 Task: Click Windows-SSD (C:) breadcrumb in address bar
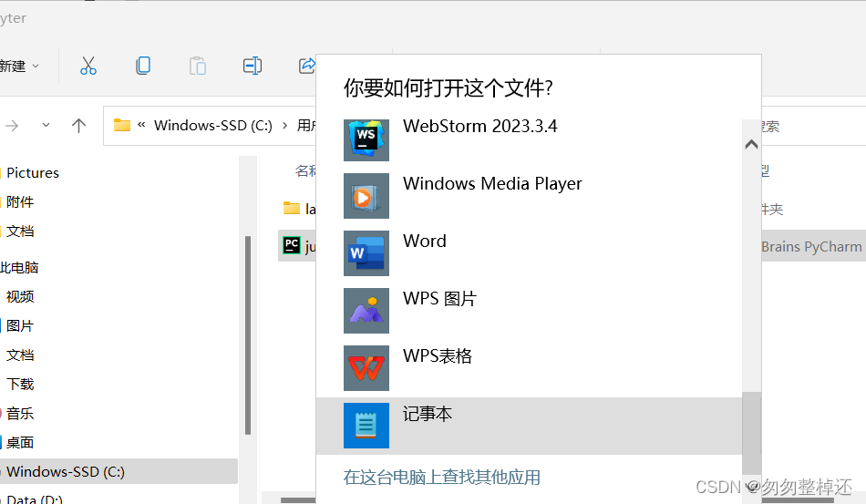[x=213, y=125]
